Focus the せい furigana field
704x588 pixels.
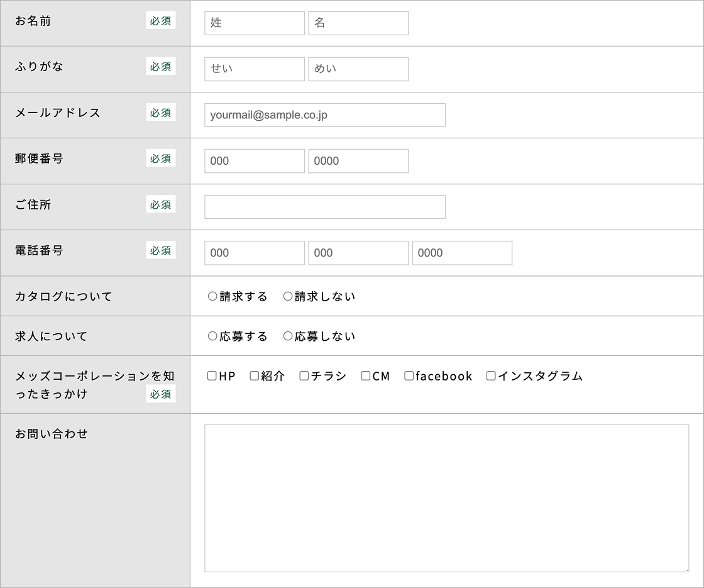click(254, 69)
